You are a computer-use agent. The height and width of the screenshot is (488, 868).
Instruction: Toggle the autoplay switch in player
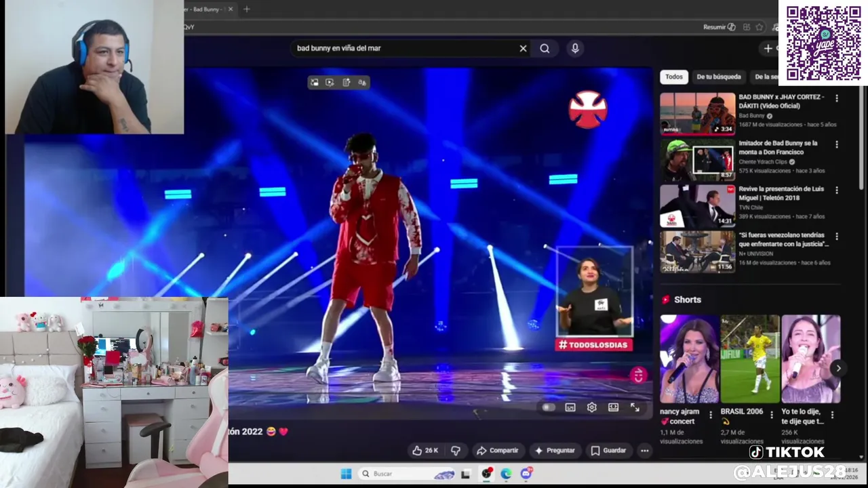coord(548,407)
